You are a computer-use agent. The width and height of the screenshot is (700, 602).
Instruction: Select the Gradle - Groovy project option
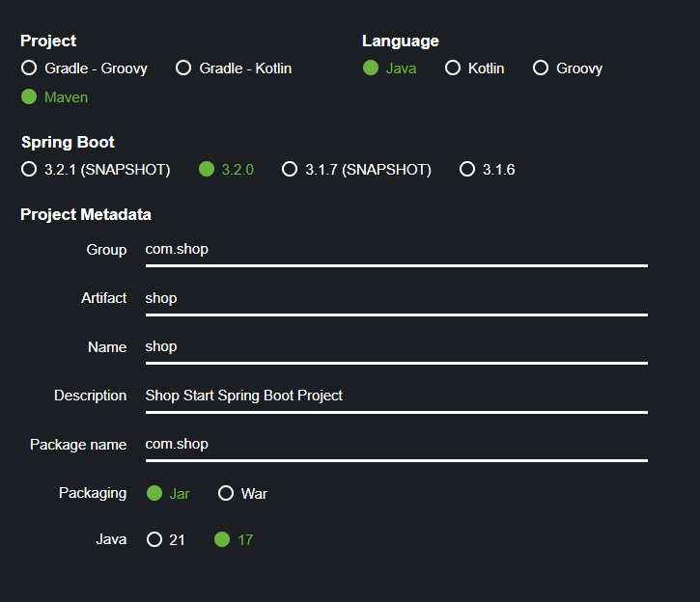[x=29, y=68]
